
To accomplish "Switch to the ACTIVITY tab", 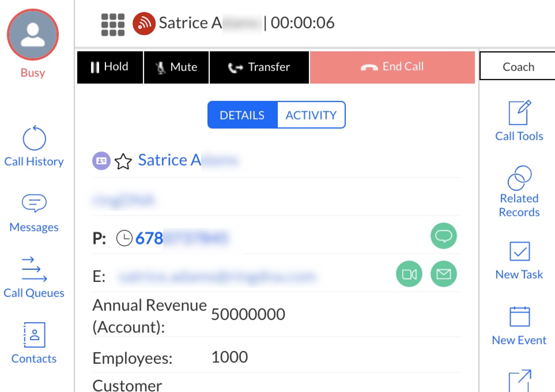I will click(311, 115).
